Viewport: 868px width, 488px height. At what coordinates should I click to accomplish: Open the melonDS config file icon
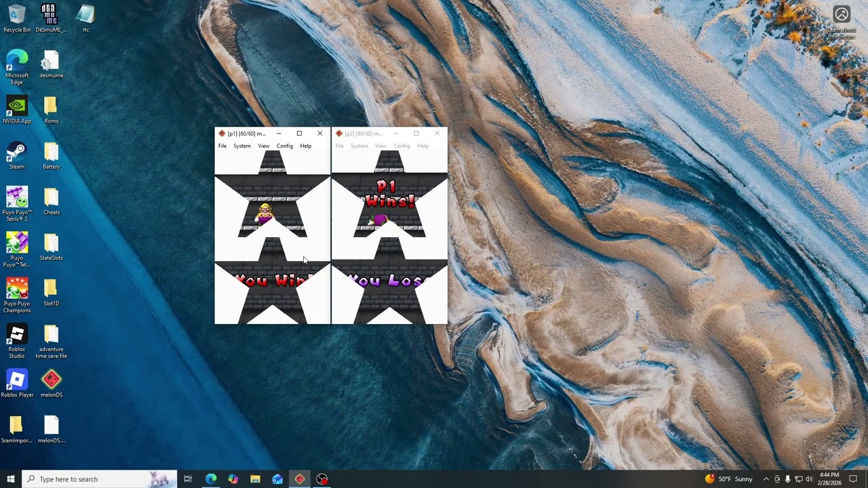coord(51,429)
